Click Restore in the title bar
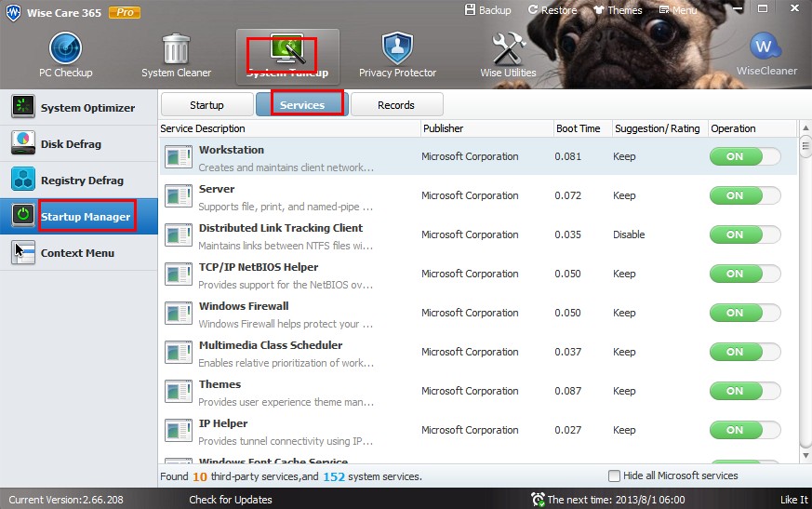 552,10
